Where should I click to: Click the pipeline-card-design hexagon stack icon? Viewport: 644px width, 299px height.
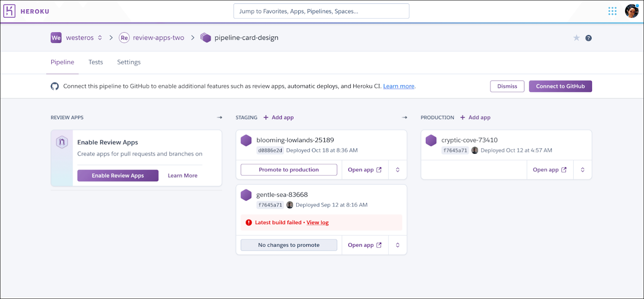pos(206,38)
